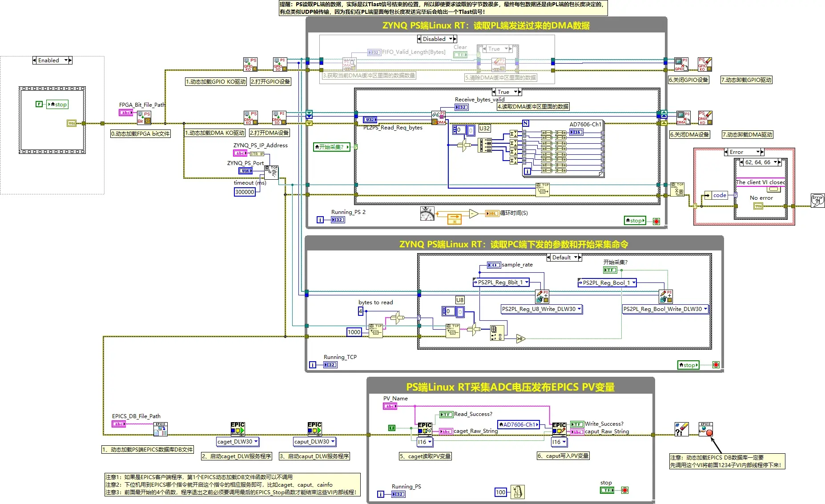Click the clear errors icon before EPICS stop
Screen dimensions: 825x504
[682, 429]
